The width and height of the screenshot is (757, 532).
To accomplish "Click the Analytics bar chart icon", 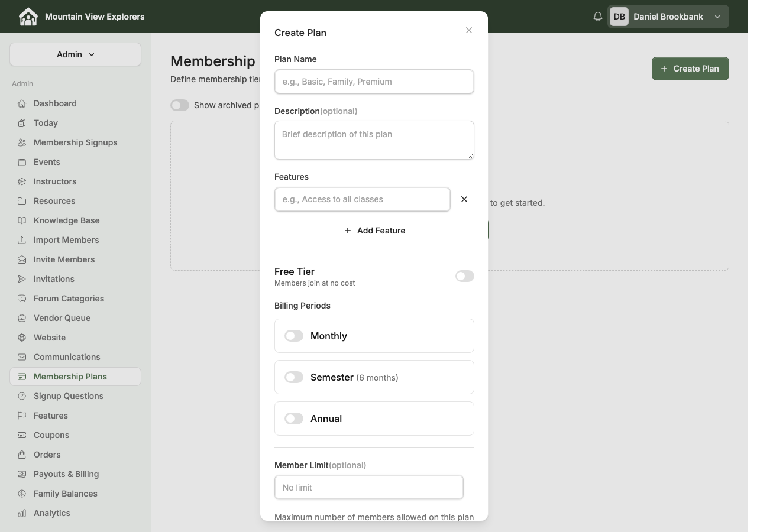I will (22, 513).
